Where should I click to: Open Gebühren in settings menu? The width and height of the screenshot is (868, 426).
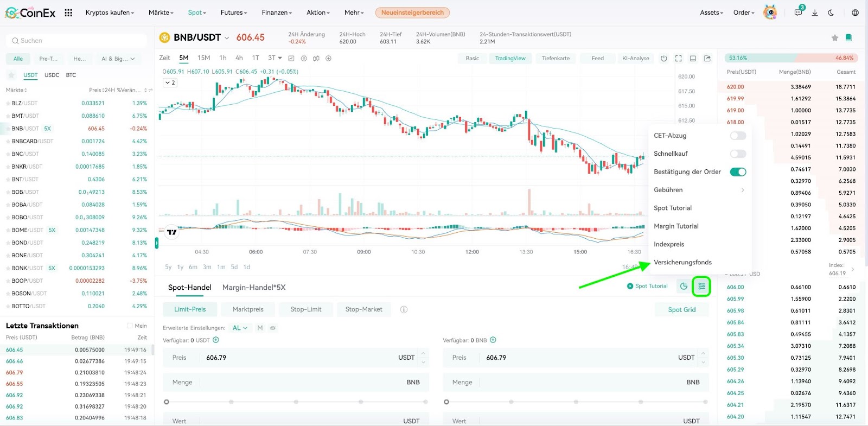coord(699,190)
